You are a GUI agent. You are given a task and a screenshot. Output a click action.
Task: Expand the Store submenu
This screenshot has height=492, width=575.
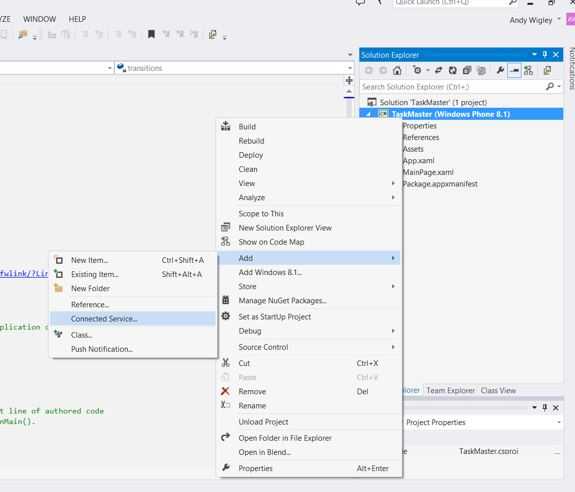[x=310, y=286]
